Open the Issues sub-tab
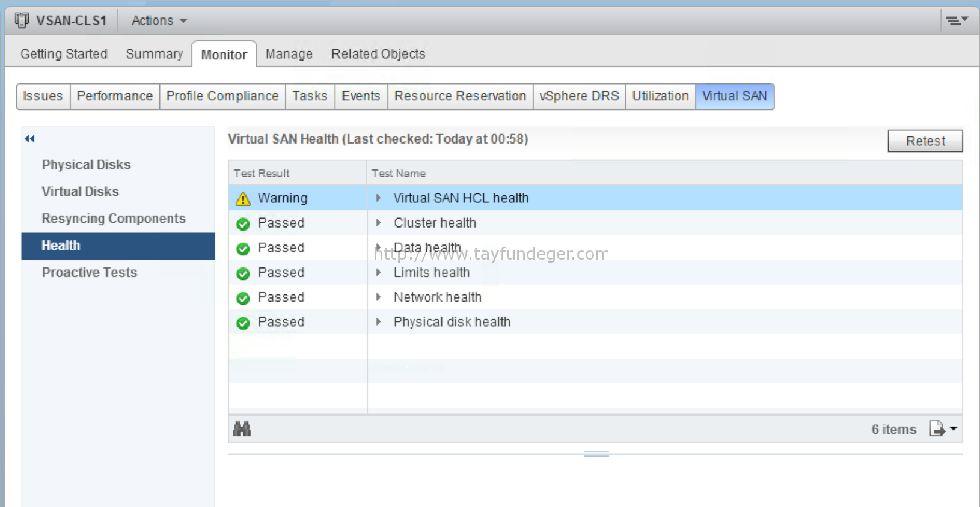The width and height of the screenshot is (980, 507). point(43,96)
